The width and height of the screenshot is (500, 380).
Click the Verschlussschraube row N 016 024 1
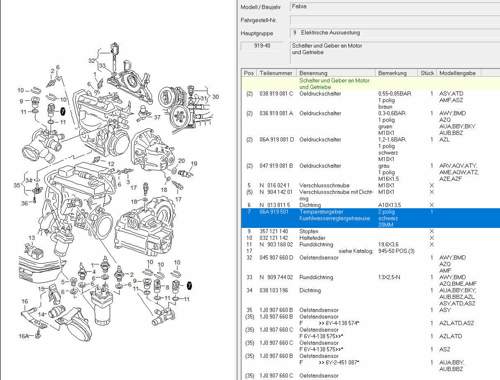370,185
